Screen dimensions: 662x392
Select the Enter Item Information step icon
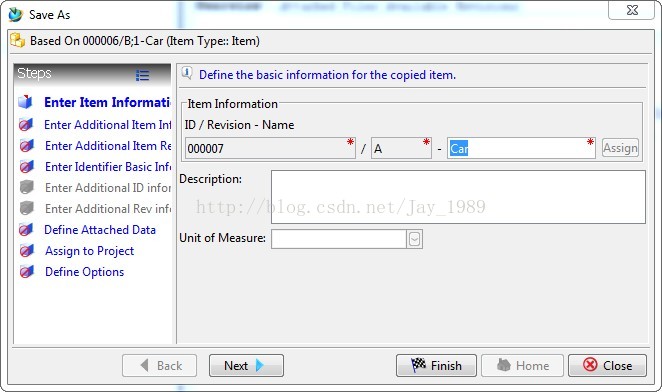(26, 102)
